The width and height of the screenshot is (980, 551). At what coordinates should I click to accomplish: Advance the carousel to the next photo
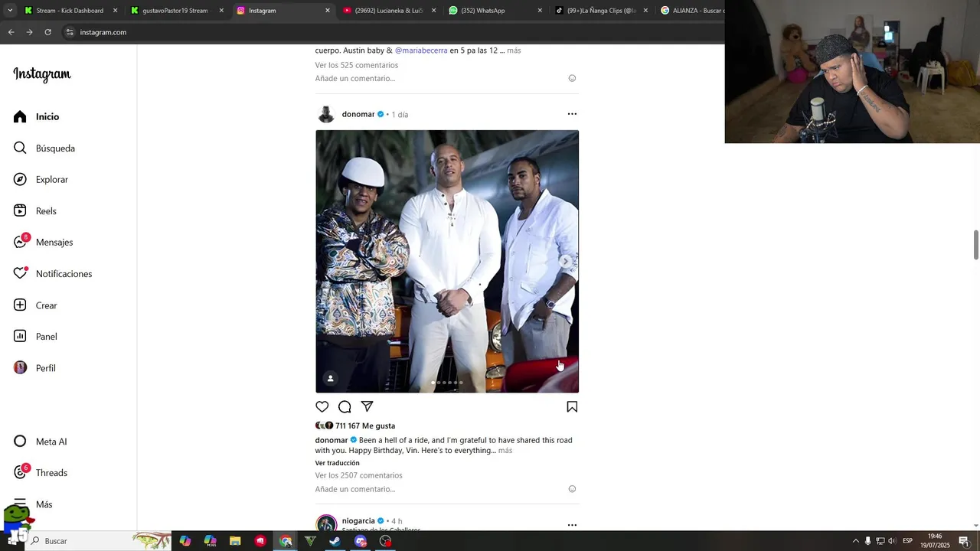coord(566,261)
